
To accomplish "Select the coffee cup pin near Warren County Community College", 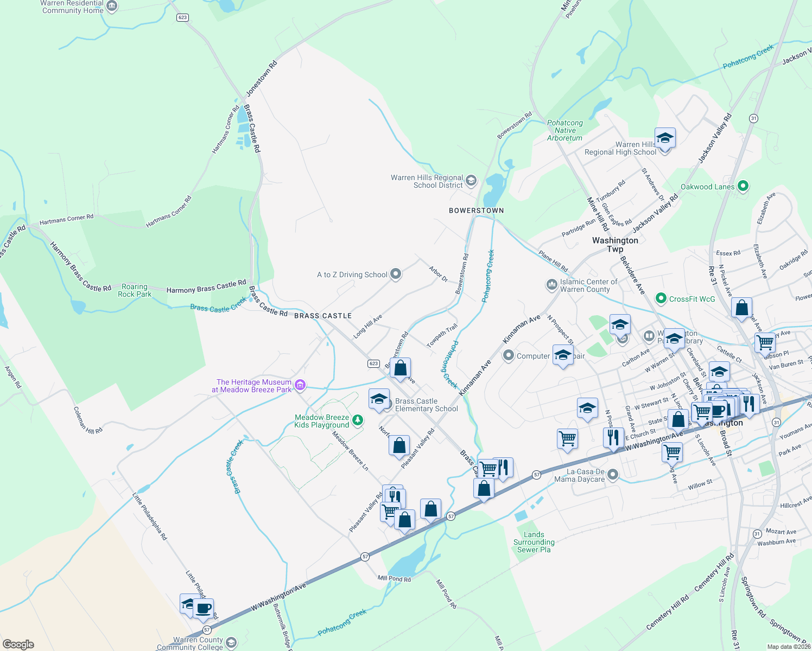I will pyautogui.click(x=204, y=609).
